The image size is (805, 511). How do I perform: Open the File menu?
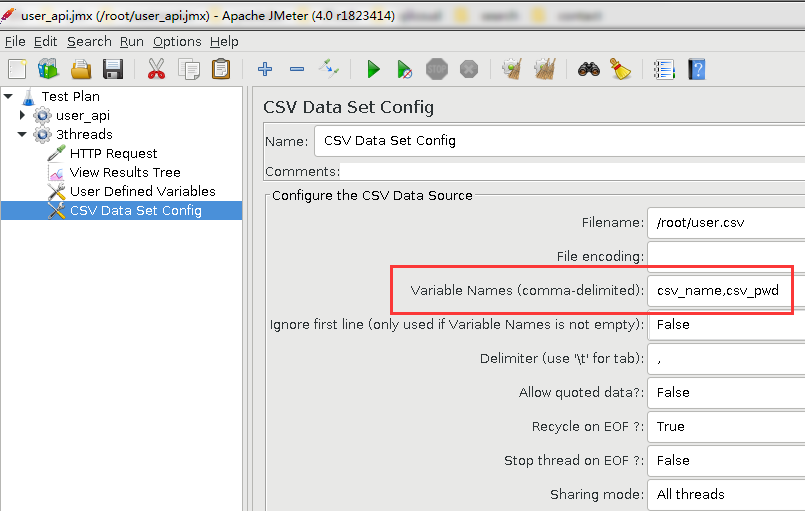click(15, 42)
